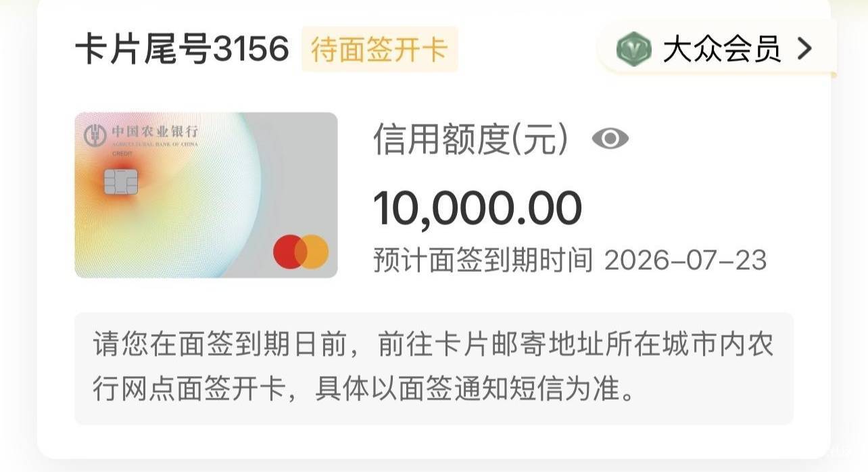
Task: Tap the 待面签开卡 status tag
Action: [379, 49]
